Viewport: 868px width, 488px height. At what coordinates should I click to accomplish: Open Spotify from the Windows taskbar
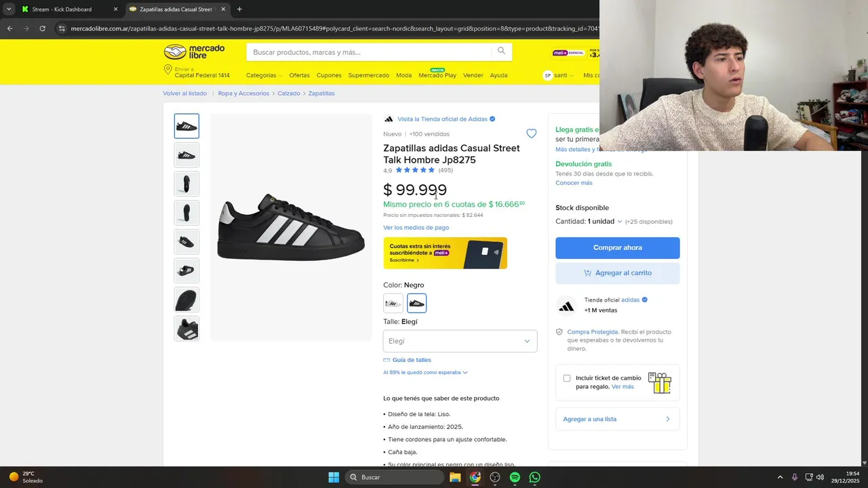[515, 477]
